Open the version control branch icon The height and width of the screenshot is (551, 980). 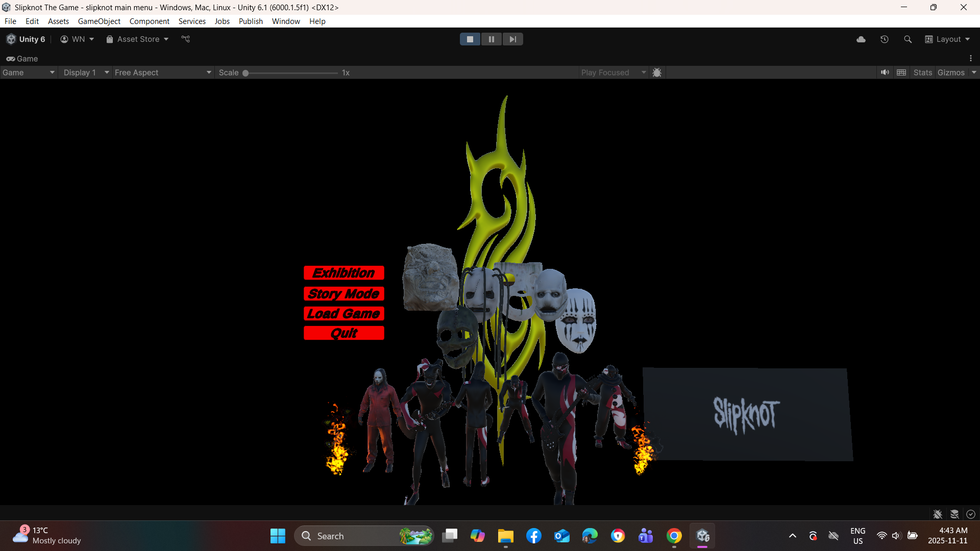(x=185, y=39)
